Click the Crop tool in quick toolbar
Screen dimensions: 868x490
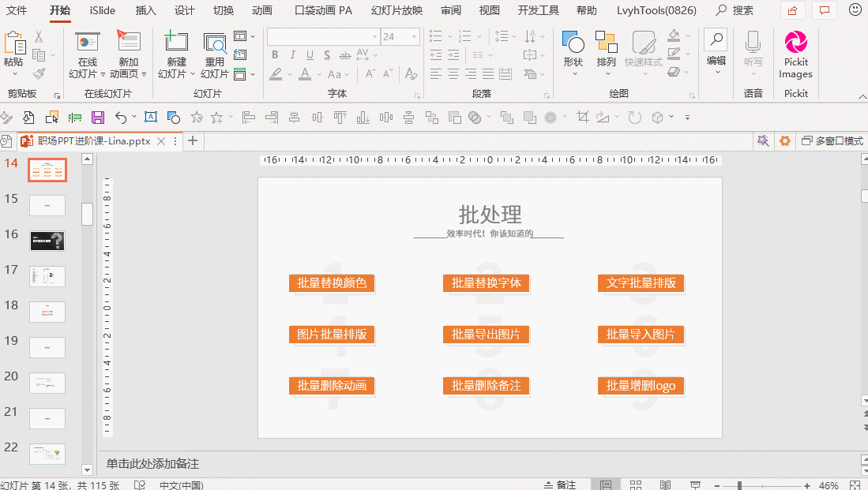[582, 117]
